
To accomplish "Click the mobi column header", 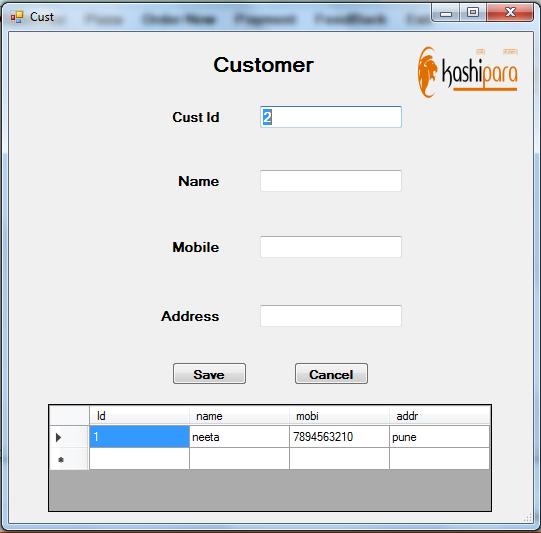I will (x=339, y=416).
